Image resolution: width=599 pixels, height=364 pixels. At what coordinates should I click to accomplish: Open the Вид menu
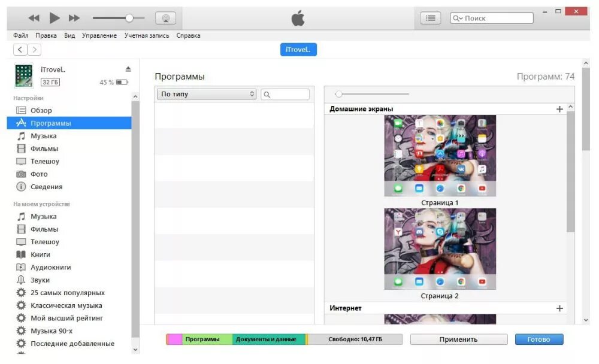click(x=69, y=35)
